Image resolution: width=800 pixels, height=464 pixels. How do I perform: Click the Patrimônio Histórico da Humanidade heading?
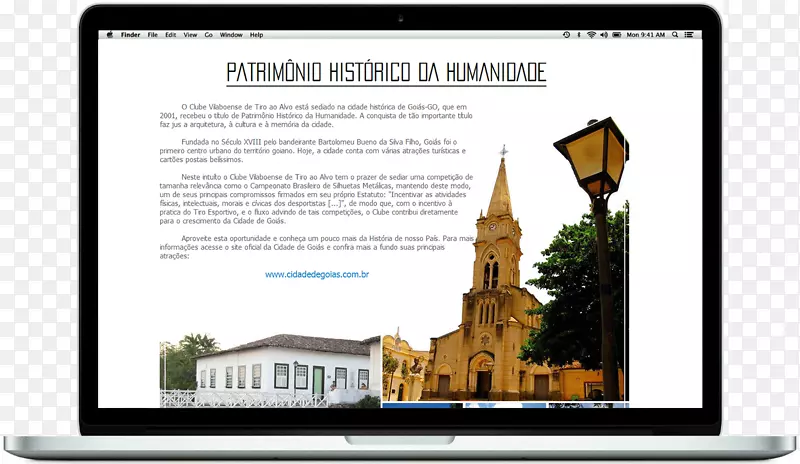386,73
